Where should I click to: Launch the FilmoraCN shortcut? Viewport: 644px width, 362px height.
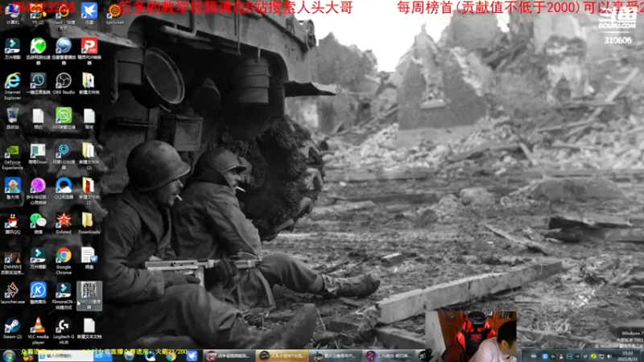point(64,295)
